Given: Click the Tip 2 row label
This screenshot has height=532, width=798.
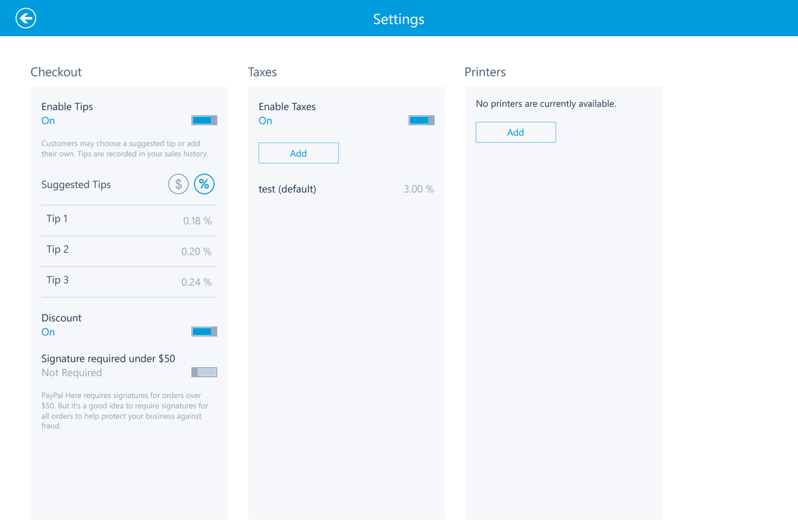Looking at the screenshot, I should click(58, 249).
